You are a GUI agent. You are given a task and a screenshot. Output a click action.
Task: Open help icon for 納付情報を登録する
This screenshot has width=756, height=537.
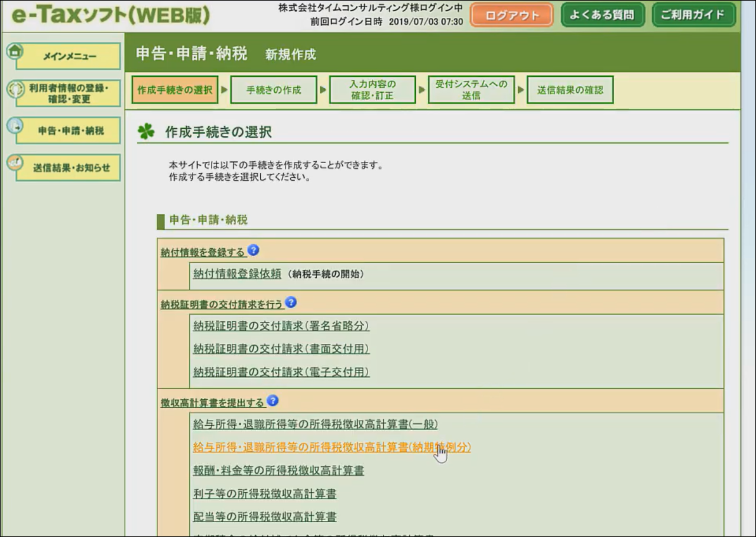[x=254, y=250]
